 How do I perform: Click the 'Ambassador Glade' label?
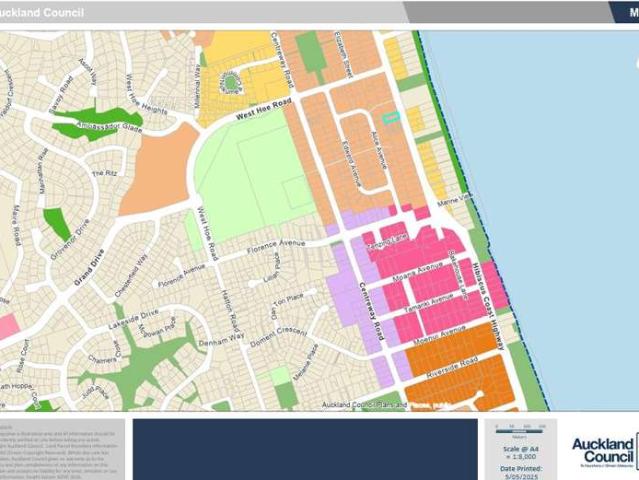click(x=109, y=127)
